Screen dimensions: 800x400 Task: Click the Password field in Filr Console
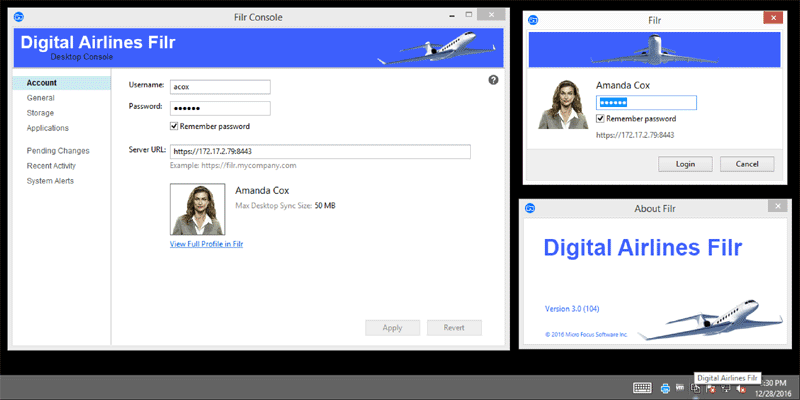(220, 109)
